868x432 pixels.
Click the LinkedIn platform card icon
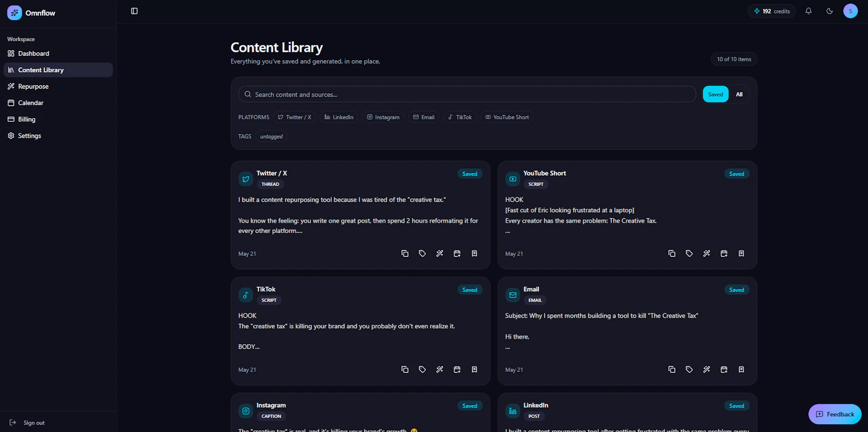(513, 411)
